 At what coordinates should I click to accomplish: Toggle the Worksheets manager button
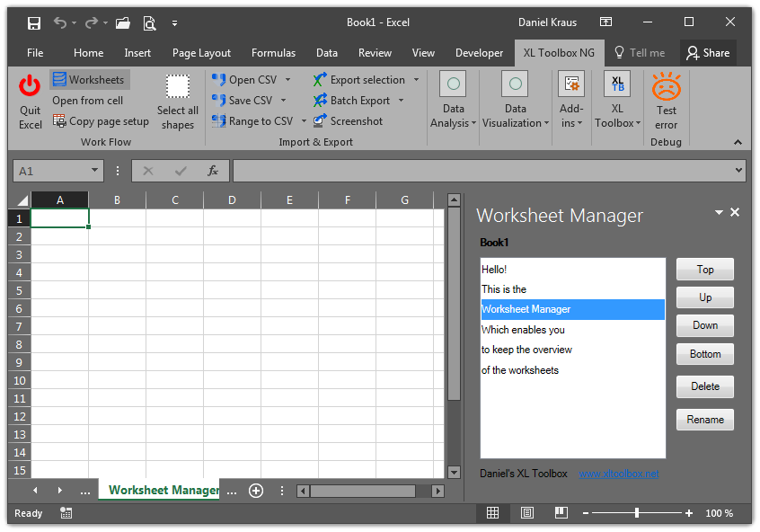[x=90, y=80]
